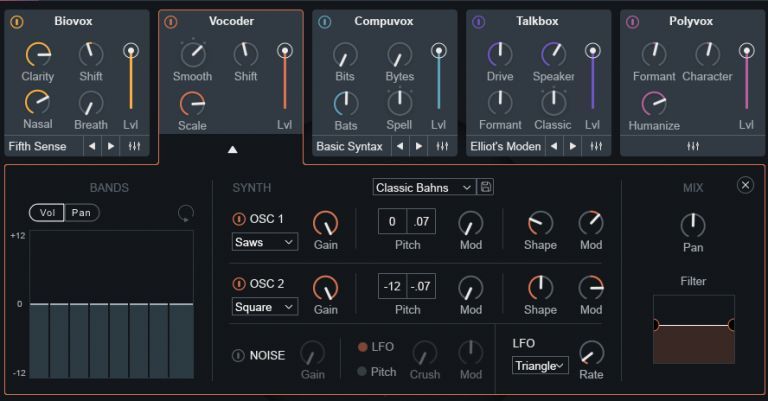Click next preset arrow in Compuvox module
This screenshot has height=401, width=768.
pos(419,146)
